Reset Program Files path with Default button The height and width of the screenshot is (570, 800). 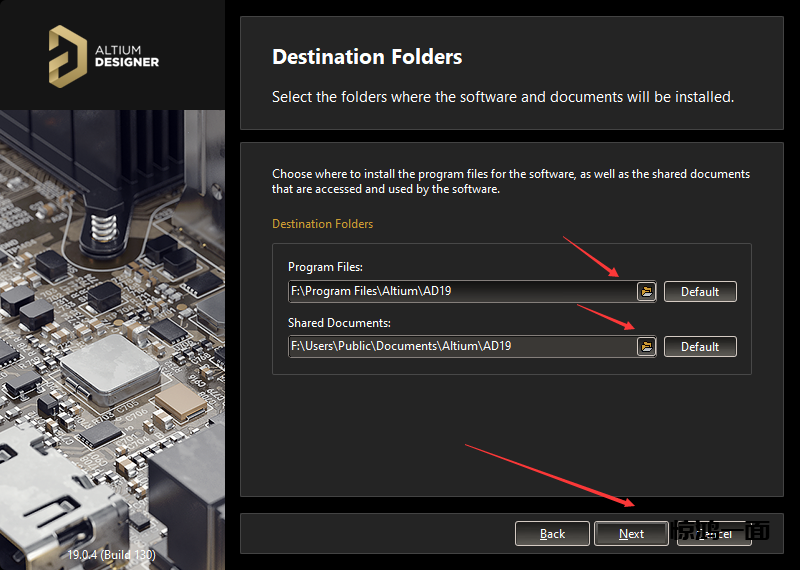(700, 291)
